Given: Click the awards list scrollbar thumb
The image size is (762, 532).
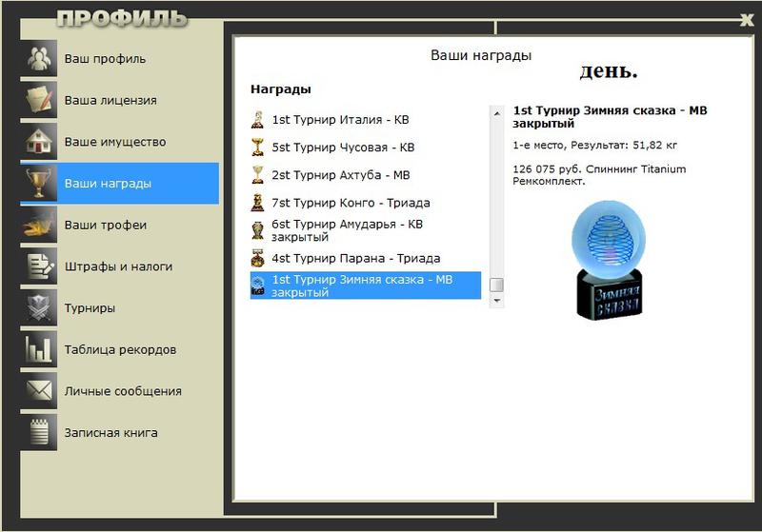Looking at the screenshot, I should pos(496,285).
